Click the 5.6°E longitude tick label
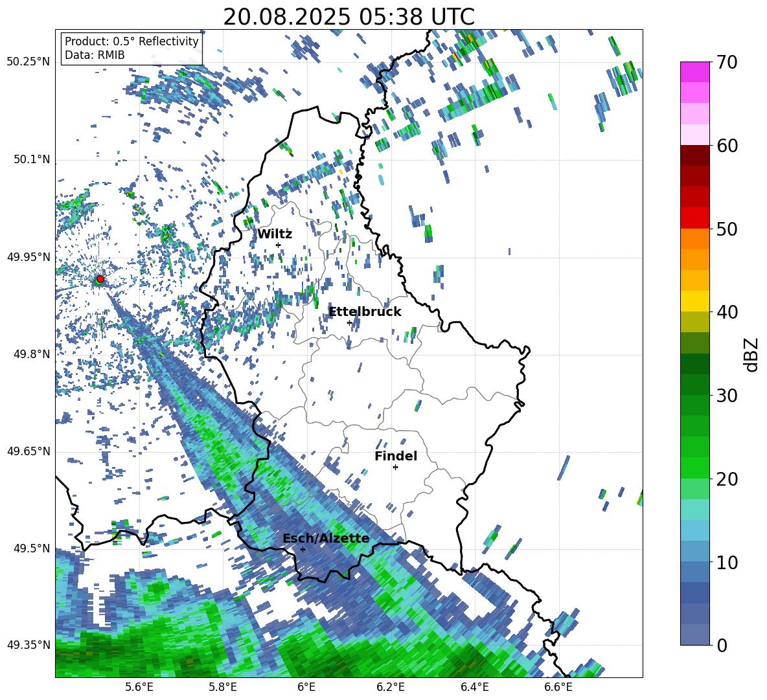The height and width of the screenshot is (700, 767). pos(139,688)
